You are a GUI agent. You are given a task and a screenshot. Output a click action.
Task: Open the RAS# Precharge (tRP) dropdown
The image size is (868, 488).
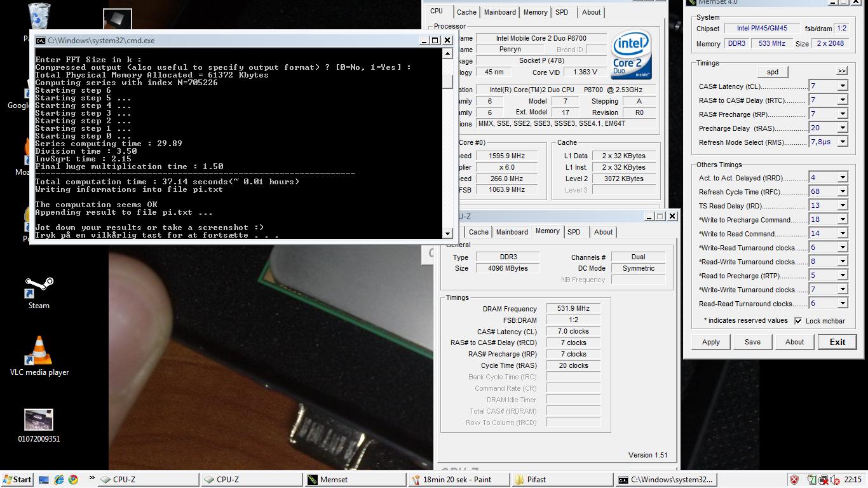842,114
